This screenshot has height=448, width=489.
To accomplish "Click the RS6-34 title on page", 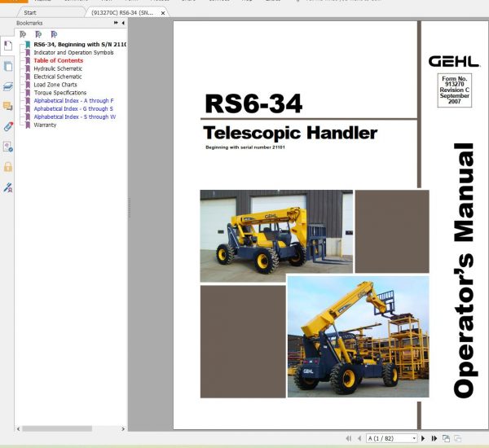I will pos(253,103).
